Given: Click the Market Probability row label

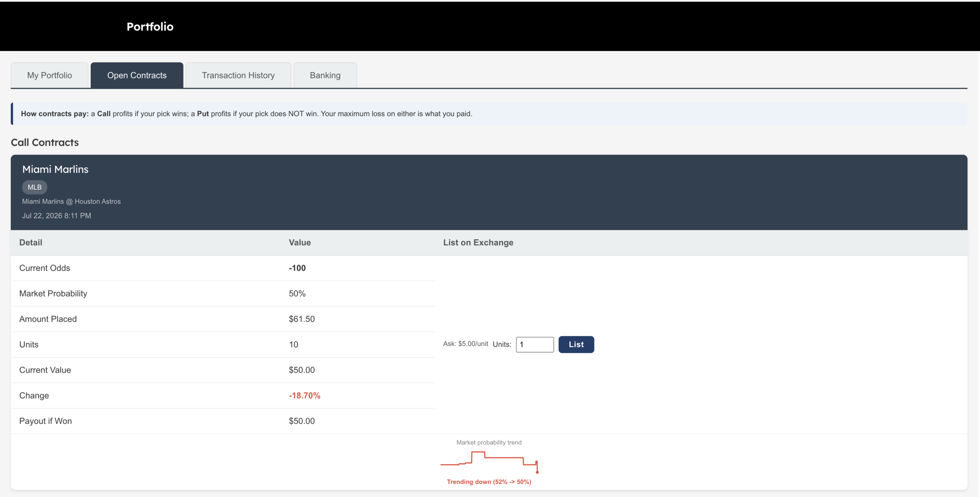Looking at the screenshot, I should pyautogui.click(x=53, y=293).
